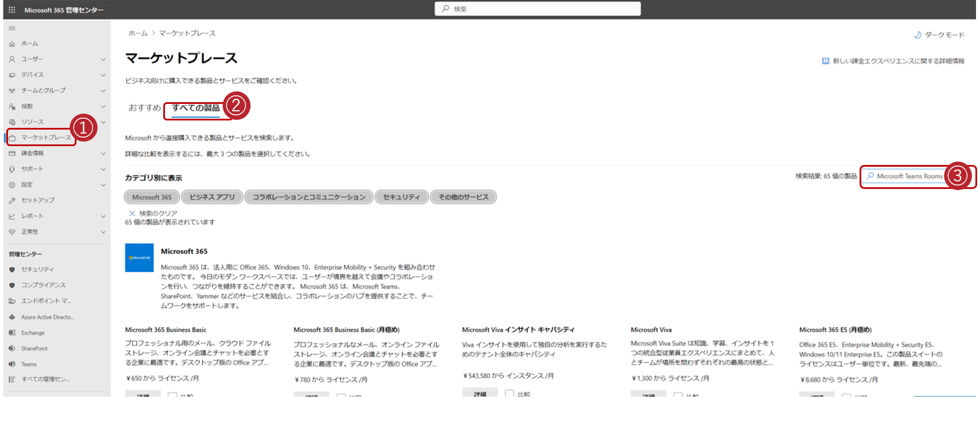Open the Exchange admin center icon
Image resolution: width=980 pixels, height=423 pixels.
pos(12,333)
